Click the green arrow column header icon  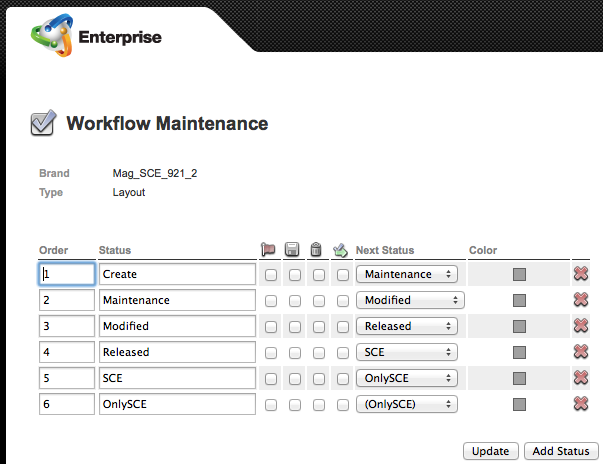[x=340, y=250]
